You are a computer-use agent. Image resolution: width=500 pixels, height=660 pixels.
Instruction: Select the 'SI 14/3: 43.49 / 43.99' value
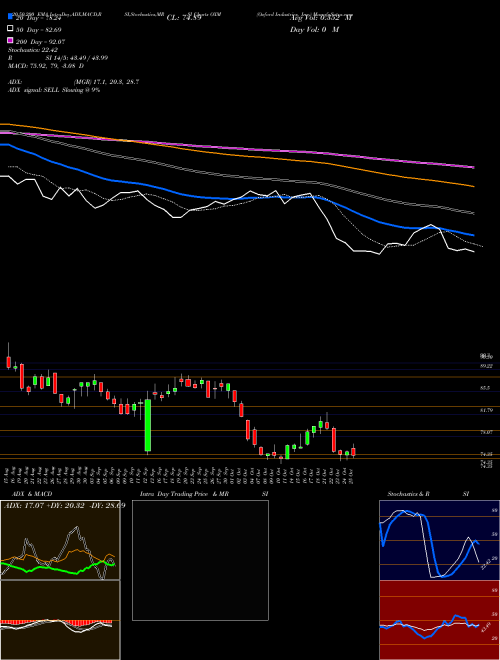tap(77, 58)
